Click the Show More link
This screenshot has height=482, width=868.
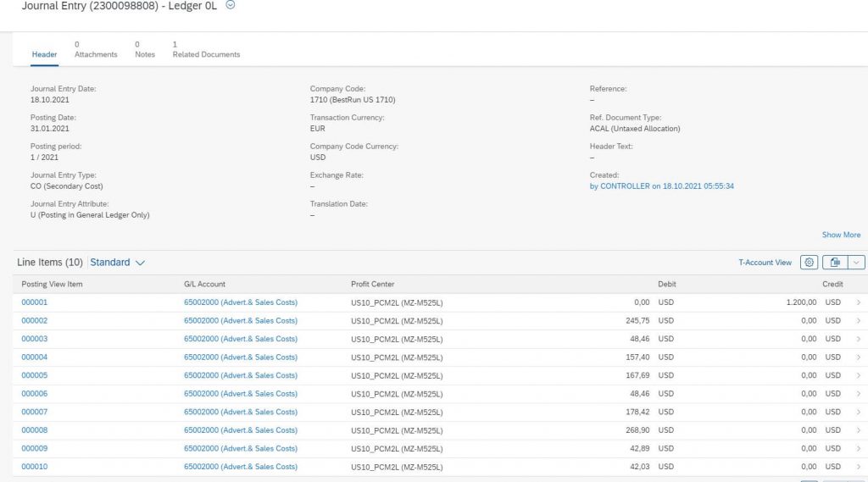(841, 235)
